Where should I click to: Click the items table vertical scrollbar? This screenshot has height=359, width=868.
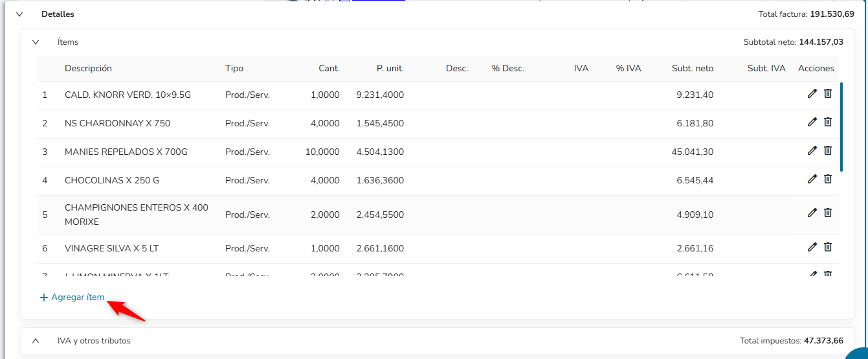click(841, 126)
